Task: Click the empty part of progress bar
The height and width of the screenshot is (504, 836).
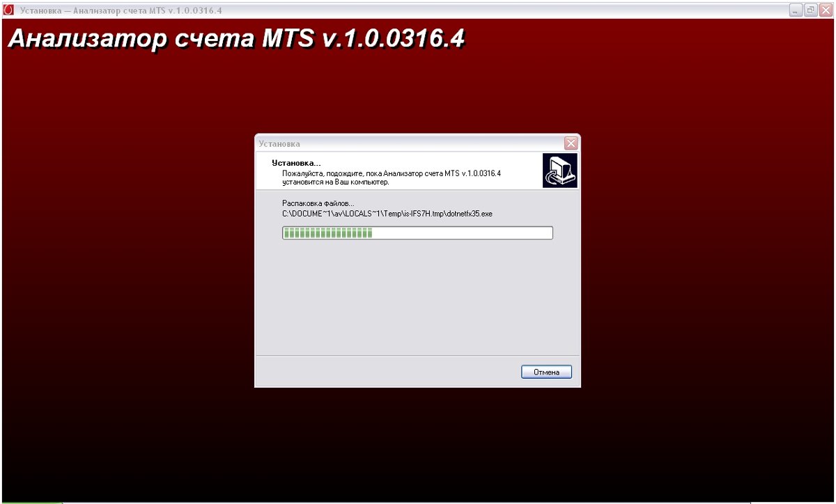Action: (462, 233)
